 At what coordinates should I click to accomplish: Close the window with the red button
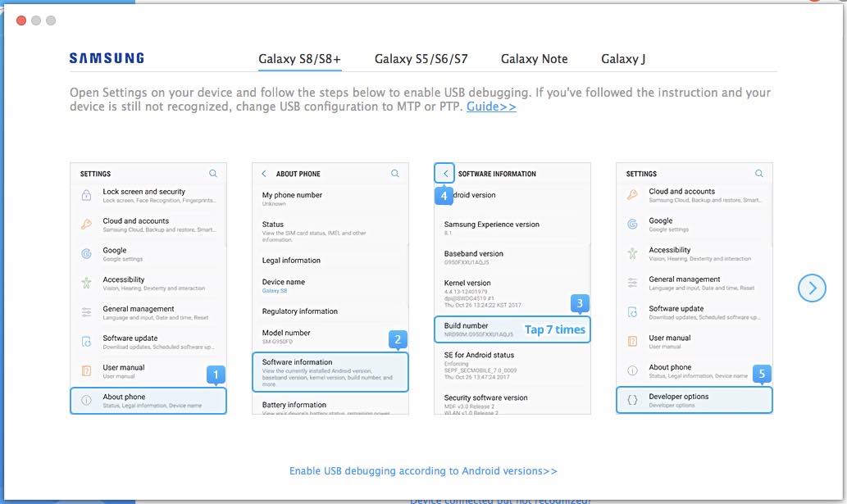point(21,20)
